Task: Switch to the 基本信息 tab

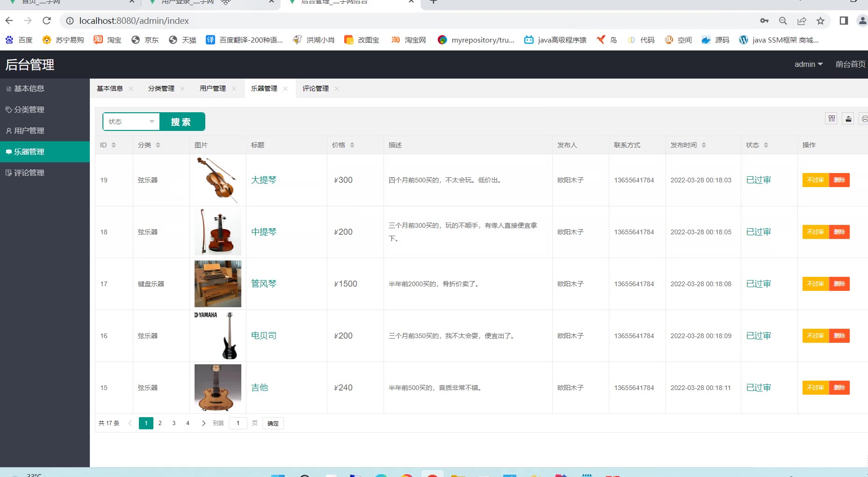Action: pos(110,88)
